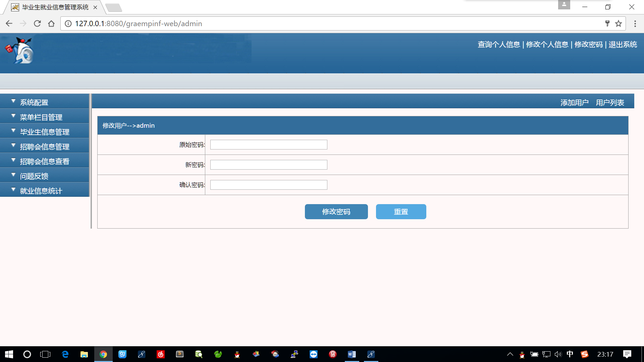Focus the 原始密码 input field
The width and height of the screenshot is (644, 362).
268,144
